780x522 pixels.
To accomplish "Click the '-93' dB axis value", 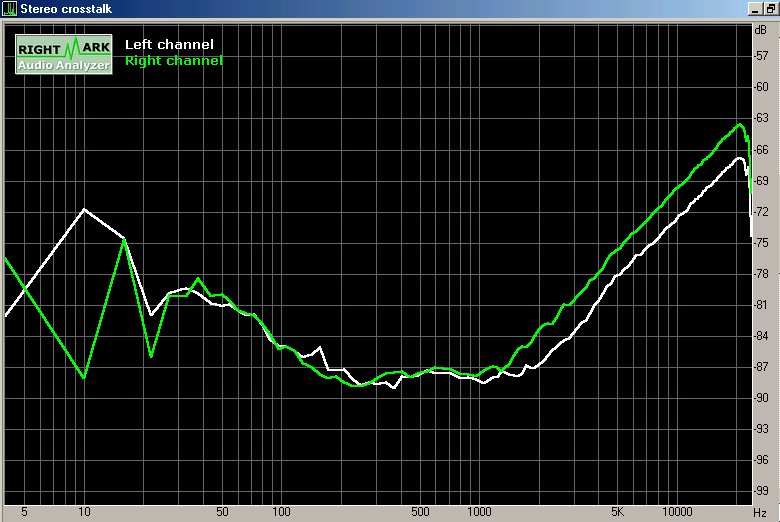I will pos(761,429).
